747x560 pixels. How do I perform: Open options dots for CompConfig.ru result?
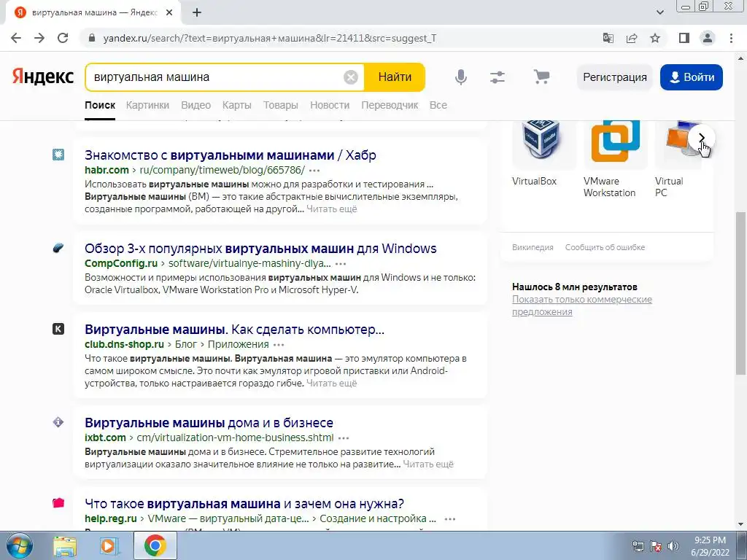(341, 264)
